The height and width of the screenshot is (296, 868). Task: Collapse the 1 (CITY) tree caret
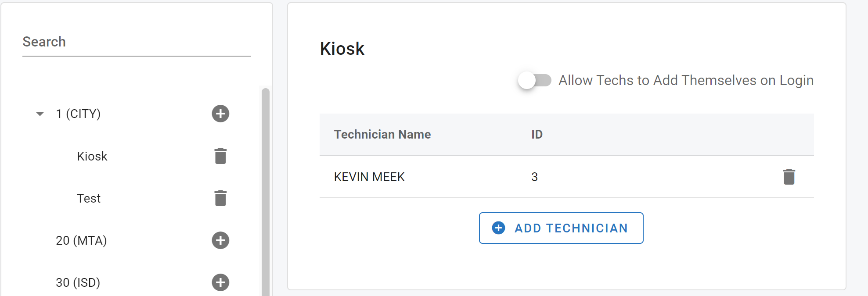coord(40,114)
